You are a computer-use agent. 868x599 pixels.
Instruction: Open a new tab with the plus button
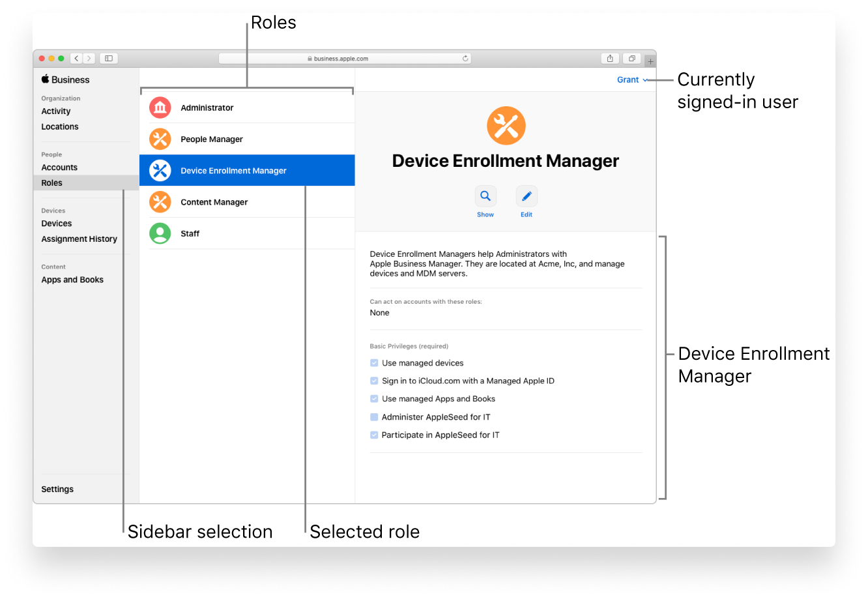click(x=650, y=61)
